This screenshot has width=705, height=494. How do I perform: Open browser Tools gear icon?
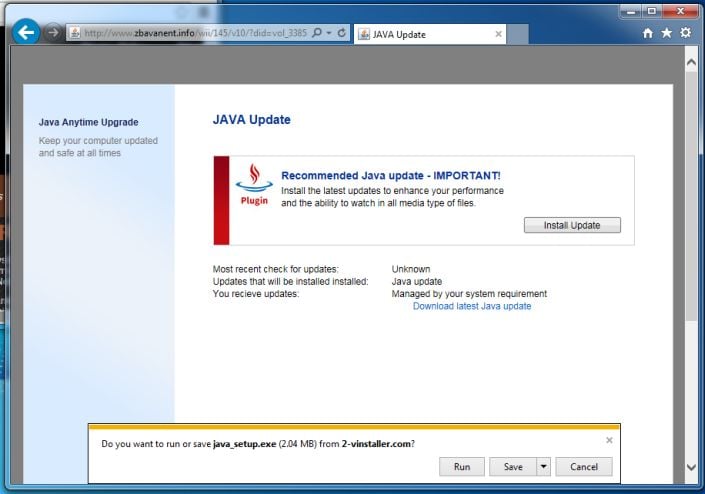coord(685,32)
